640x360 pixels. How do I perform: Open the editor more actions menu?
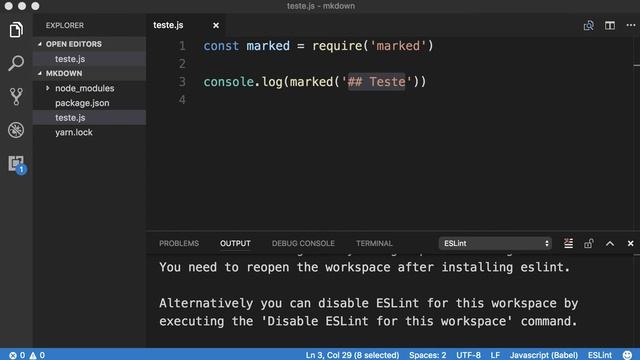pos(631,25)
